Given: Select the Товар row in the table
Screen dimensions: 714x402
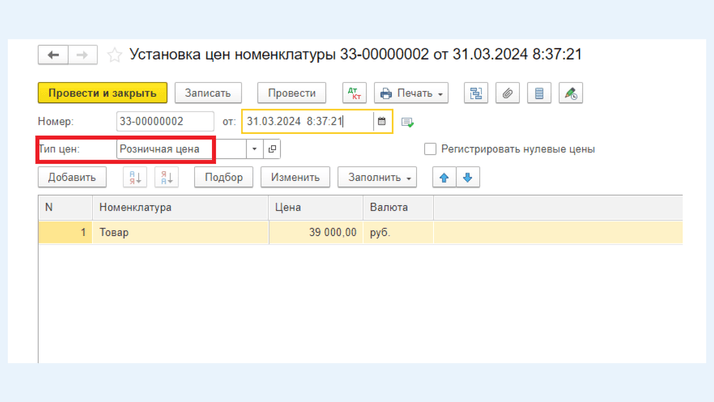Looking at the screenshot, I should (180, 233).
